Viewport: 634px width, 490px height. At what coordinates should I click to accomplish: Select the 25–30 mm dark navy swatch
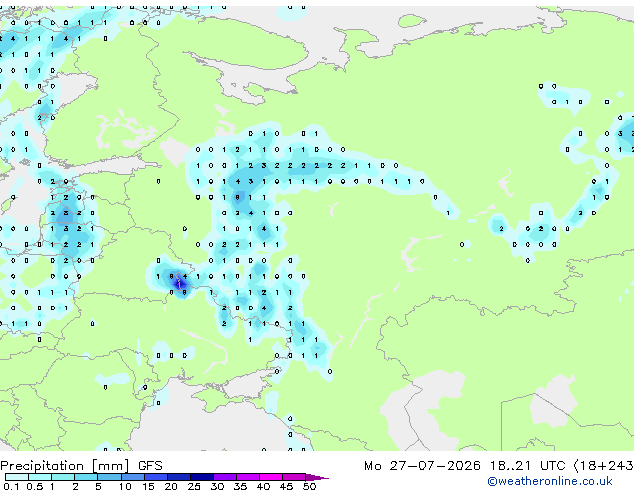201,477
